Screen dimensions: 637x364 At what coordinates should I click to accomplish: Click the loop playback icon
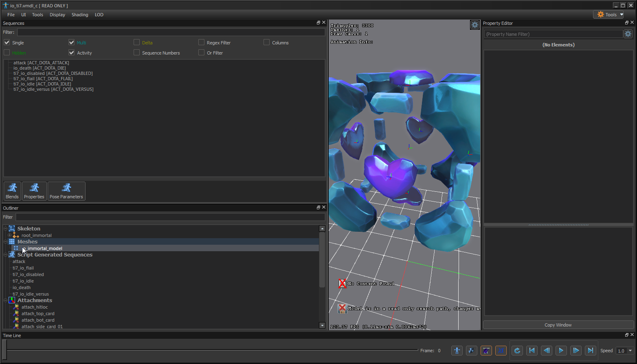pyautogui.click(x=517, y=351)
